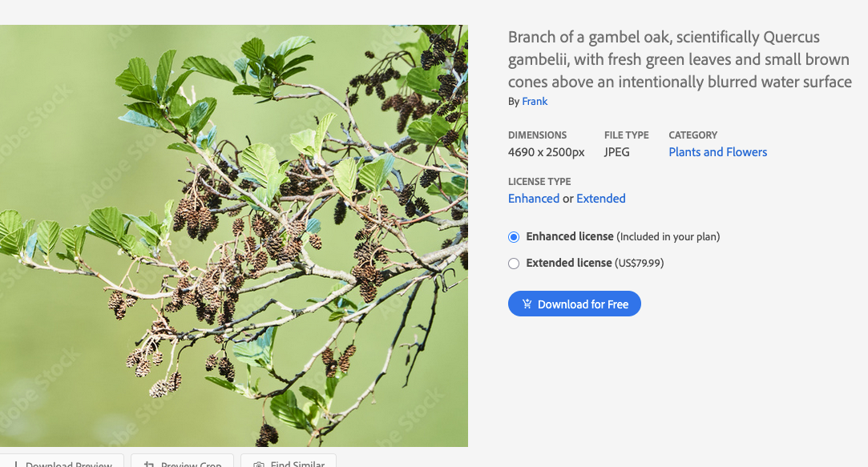
Task: Open the author Frank's profile link
Action: [x=535, y=101]
